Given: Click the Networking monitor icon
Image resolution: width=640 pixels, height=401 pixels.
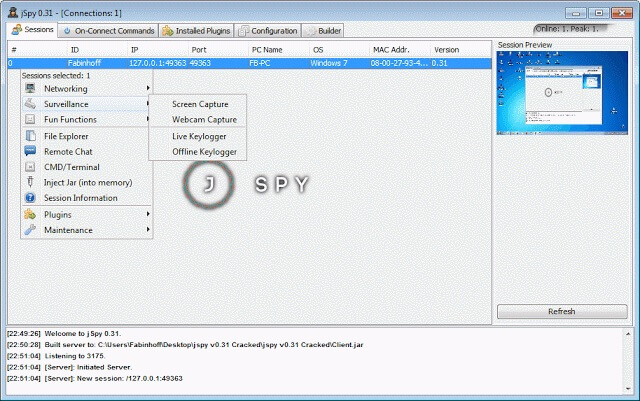Looking at the screenshot, I should pyautogui.click(x=30, y=88).
